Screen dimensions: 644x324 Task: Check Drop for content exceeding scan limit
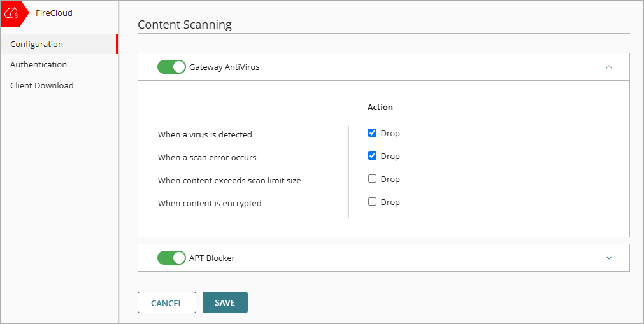373,179
